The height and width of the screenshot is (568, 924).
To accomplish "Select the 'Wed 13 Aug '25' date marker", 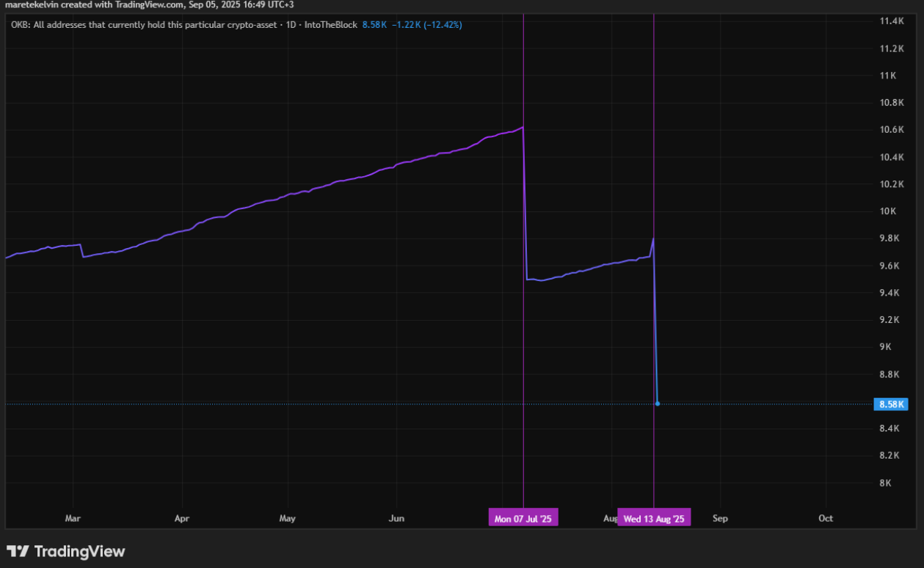I will coord(653,519).
